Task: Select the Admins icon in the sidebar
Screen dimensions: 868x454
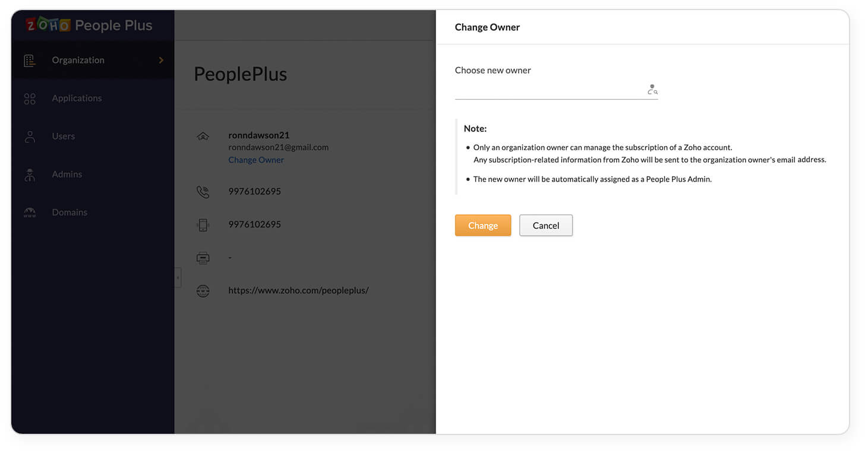Action: [30, 174]
